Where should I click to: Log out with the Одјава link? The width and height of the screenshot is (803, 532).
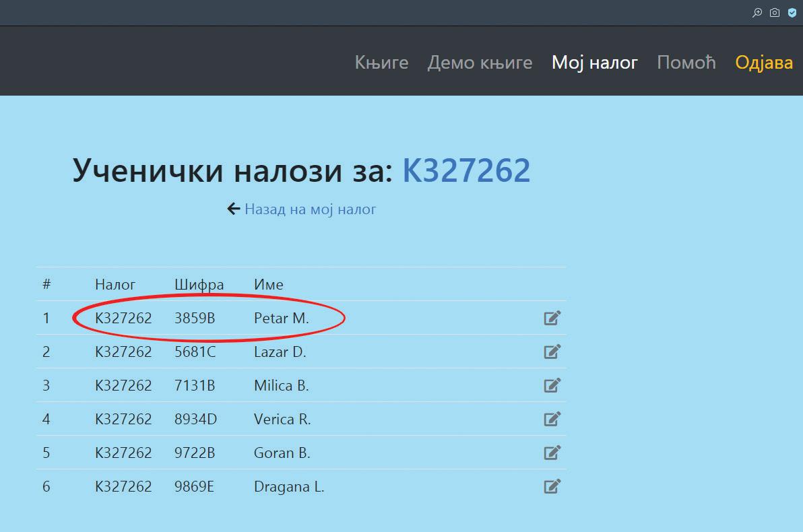click(764, 63)
